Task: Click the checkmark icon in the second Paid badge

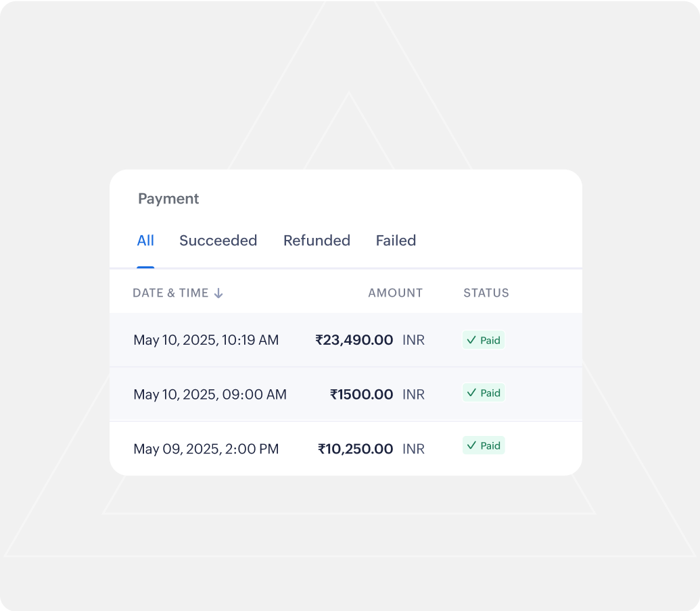Action: click(x=471, y=393)
